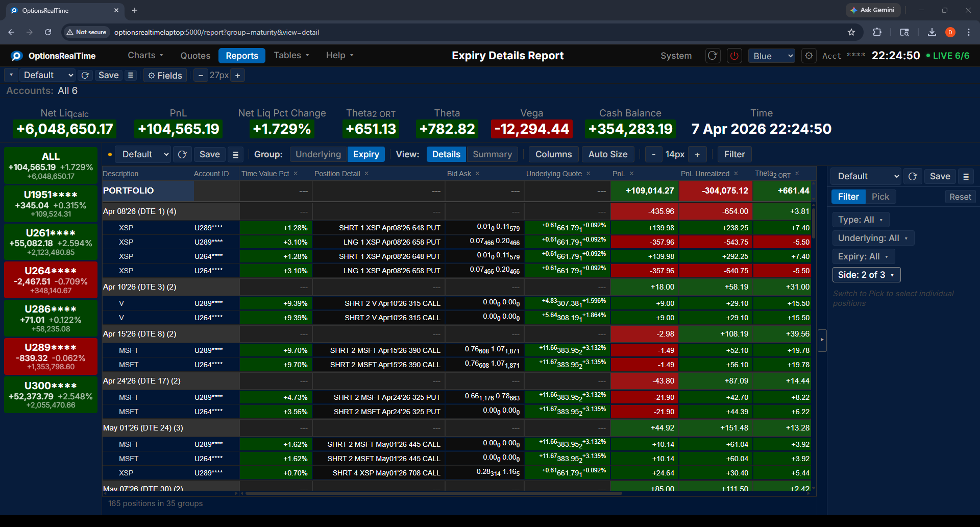980x527 pixels.
Task: Open filter panel hamburger menu
Action: point(966,176)
